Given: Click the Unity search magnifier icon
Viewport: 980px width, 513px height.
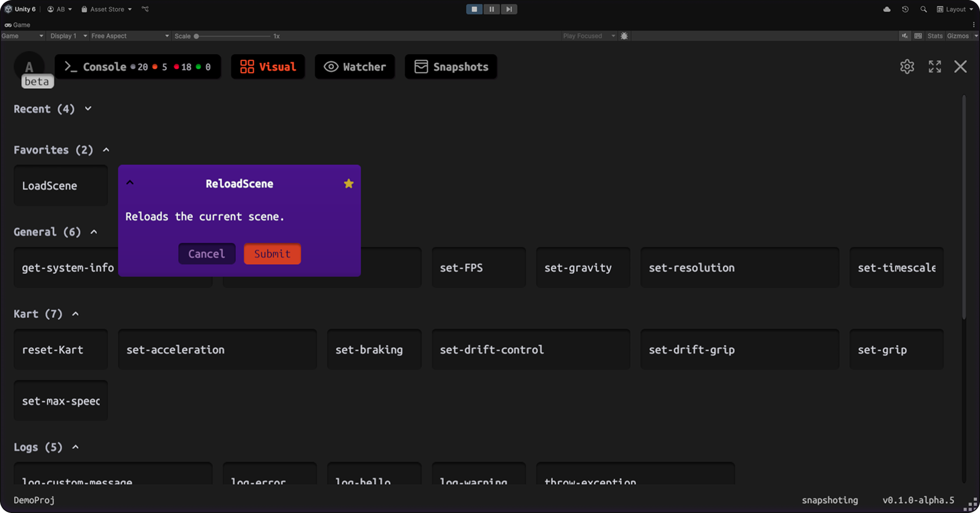Looking at the screenshot, I should [x=923, y=9].
